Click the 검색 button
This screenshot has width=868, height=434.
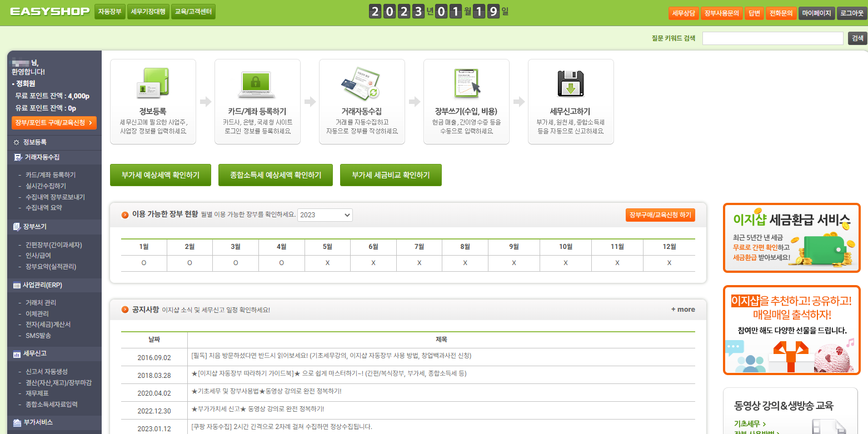(857, 38)
